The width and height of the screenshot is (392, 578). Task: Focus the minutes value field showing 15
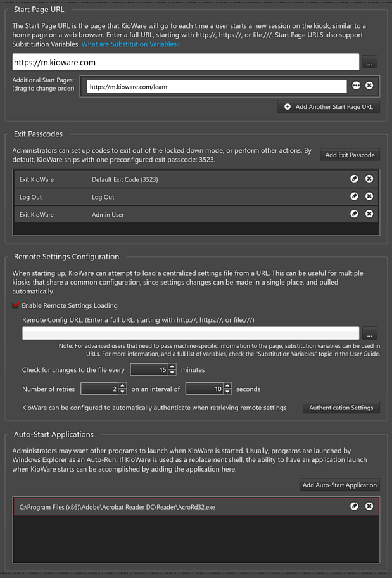[x=149, y=369]
